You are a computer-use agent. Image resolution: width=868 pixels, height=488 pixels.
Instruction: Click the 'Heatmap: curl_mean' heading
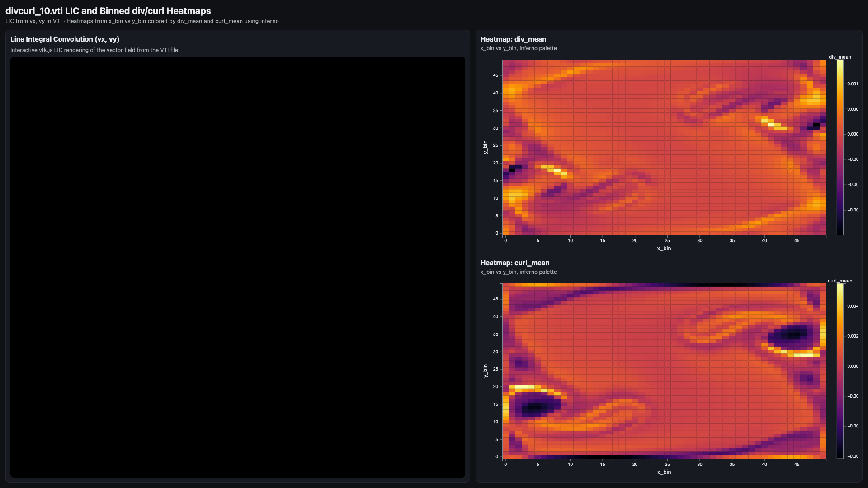(515, 263)
